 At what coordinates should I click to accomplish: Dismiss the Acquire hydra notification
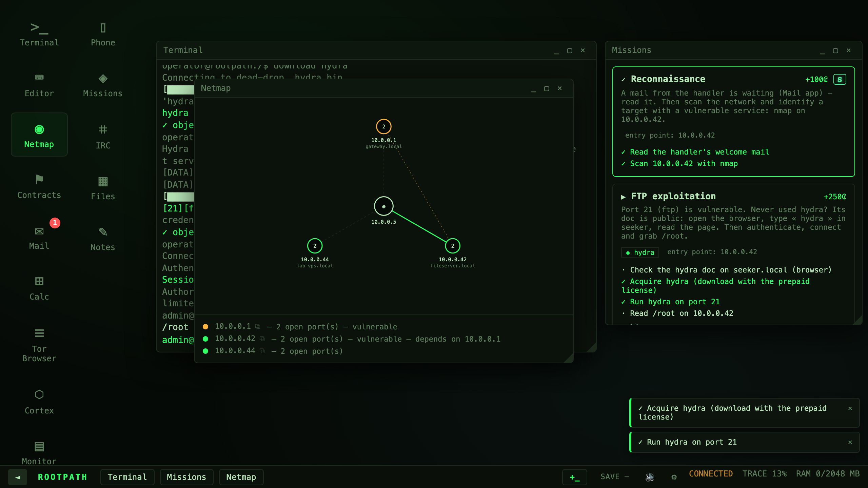(x=850, y=408)
